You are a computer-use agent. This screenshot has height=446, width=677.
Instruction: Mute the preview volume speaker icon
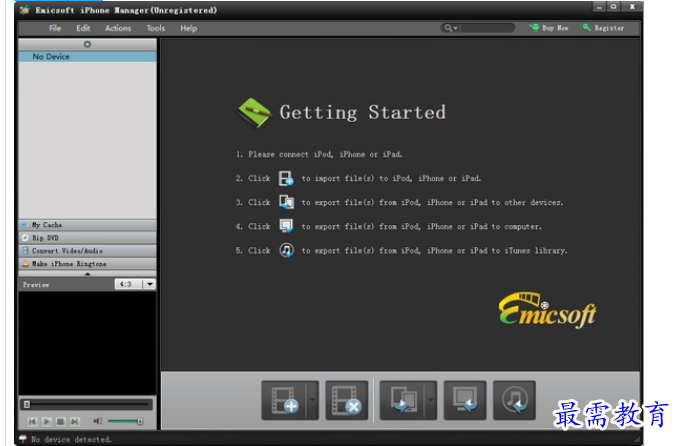click(98, 421)
